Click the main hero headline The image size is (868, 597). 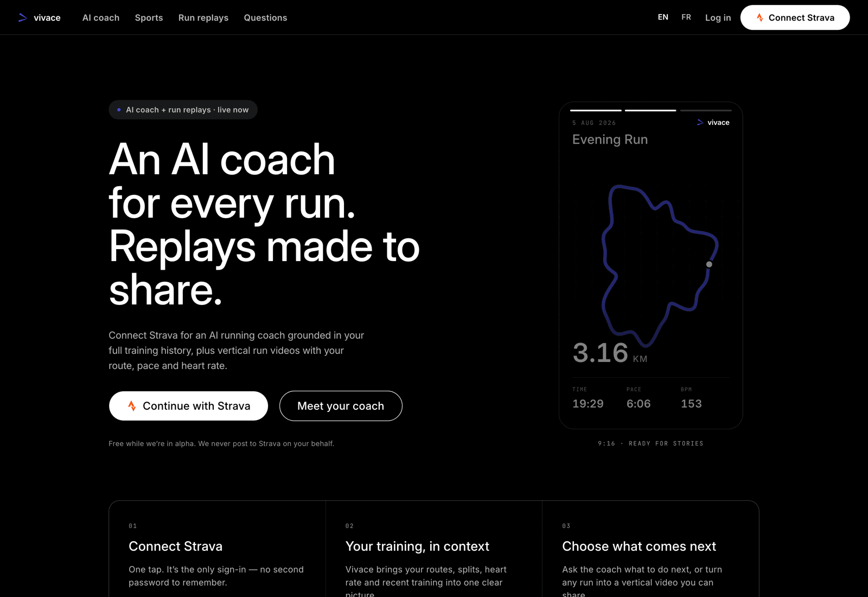click(264, 225)
